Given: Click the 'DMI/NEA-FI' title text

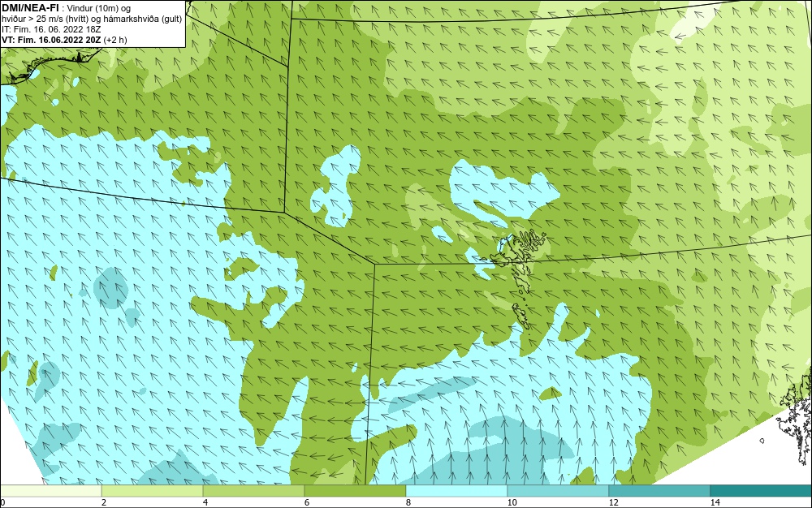Looking at the screenshot, I should pyautogui.click(x=30, y=8).
